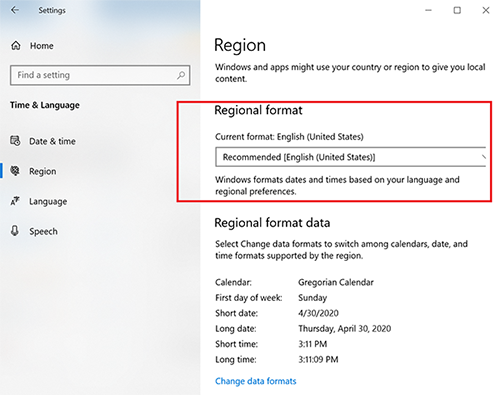
Task: Click the Region globe icon
Action: tap(15, 171)
